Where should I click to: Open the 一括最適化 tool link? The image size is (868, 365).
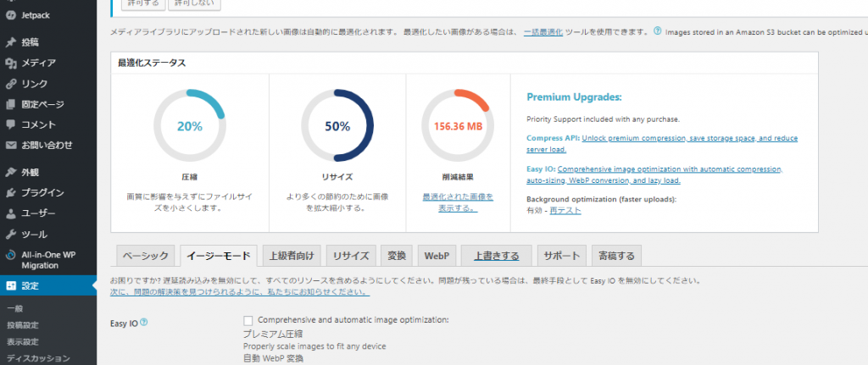coord(543,31)
